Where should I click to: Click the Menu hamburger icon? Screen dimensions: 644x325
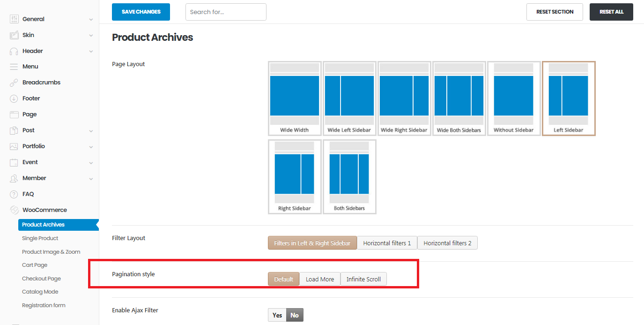coord(14,67)
